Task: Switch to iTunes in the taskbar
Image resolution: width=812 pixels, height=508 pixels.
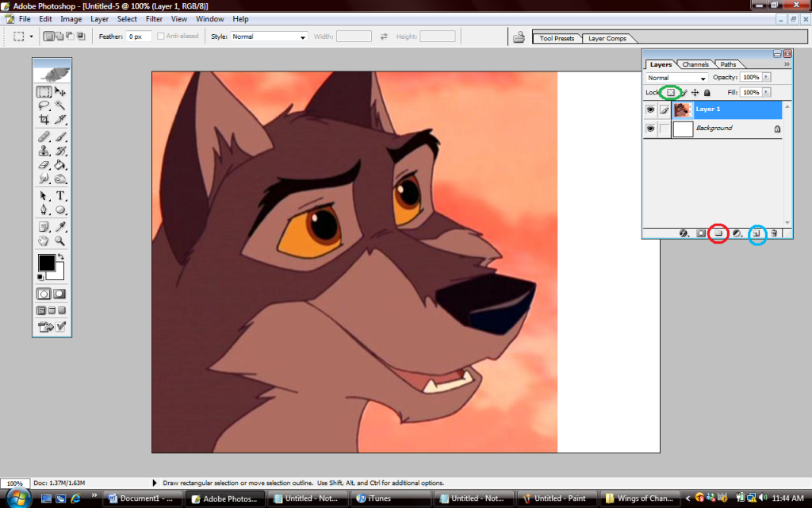Action: click(x=390, y=498)
